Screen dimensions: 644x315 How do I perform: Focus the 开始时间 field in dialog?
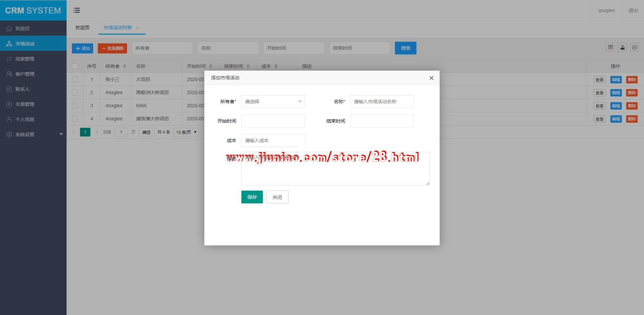[273, 121]
